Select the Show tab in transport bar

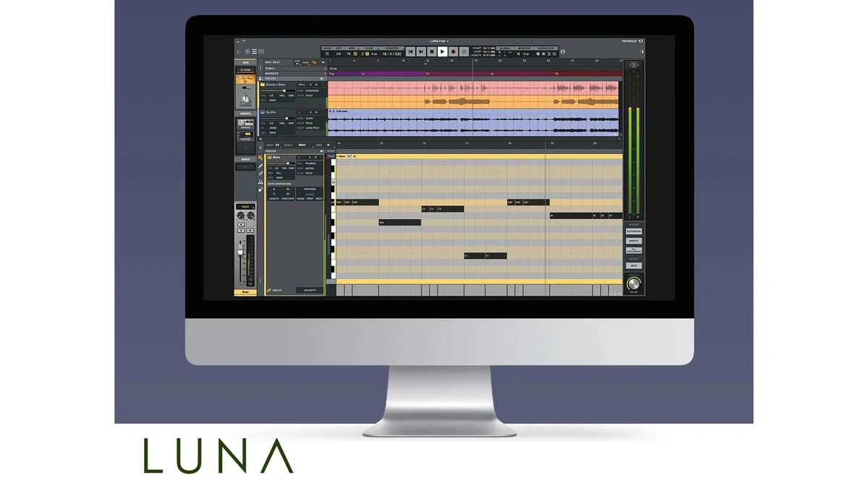327,48
